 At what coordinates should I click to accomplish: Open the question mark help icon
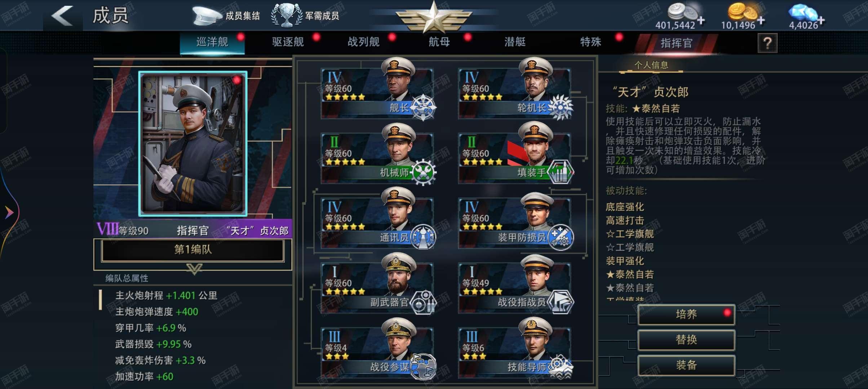click(x=767, y=43)
